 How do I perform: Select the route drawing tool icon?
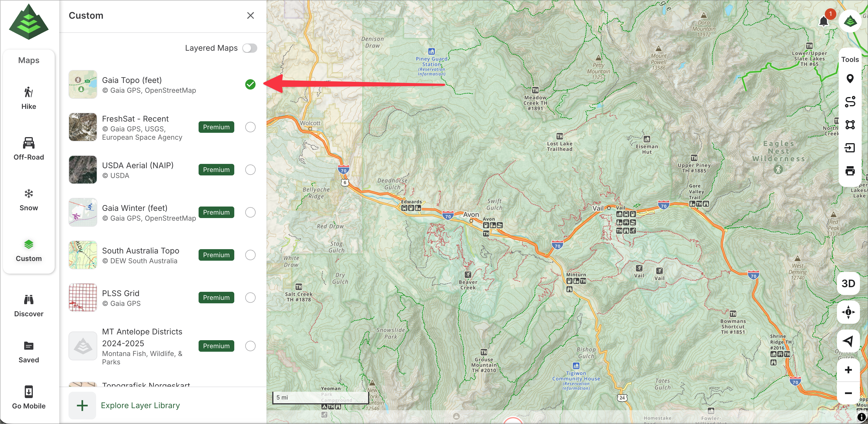point(850,101)
